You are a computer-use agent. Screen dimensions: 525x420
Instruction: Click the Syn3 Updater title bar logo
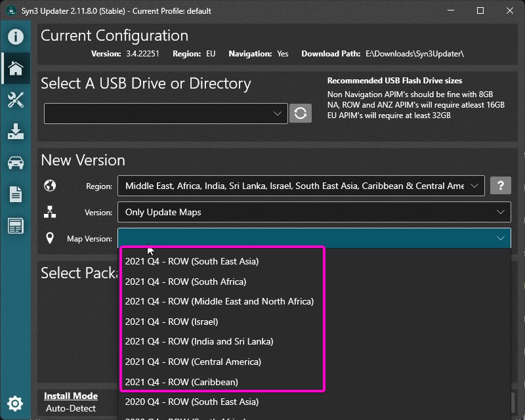[11, 10]
